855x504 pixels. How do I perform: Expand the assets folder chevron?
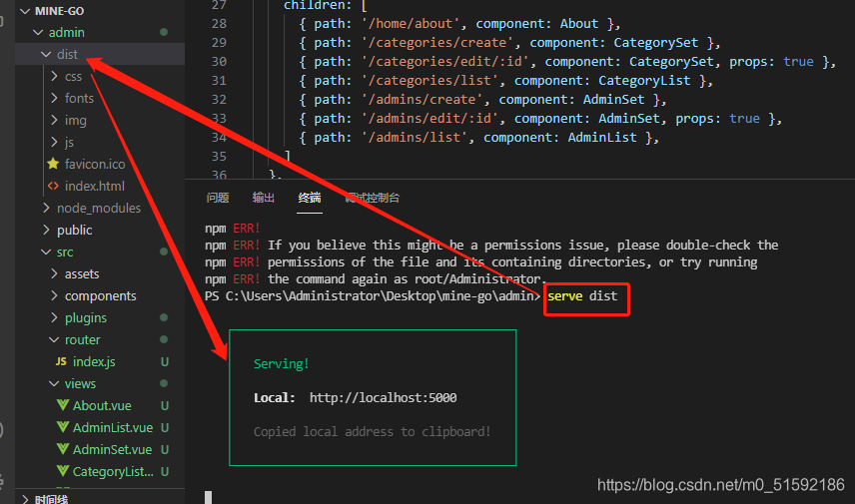(x=54, y=273)
